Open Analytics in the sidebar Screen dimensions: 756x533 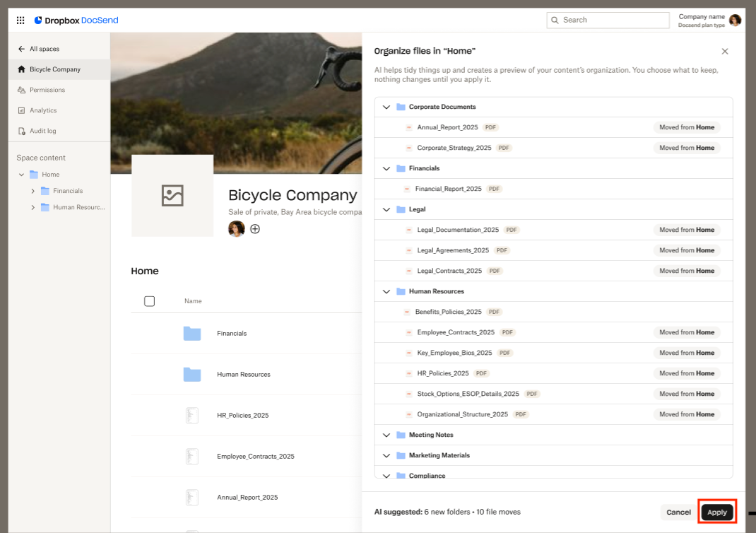click(x=42, y=110)
